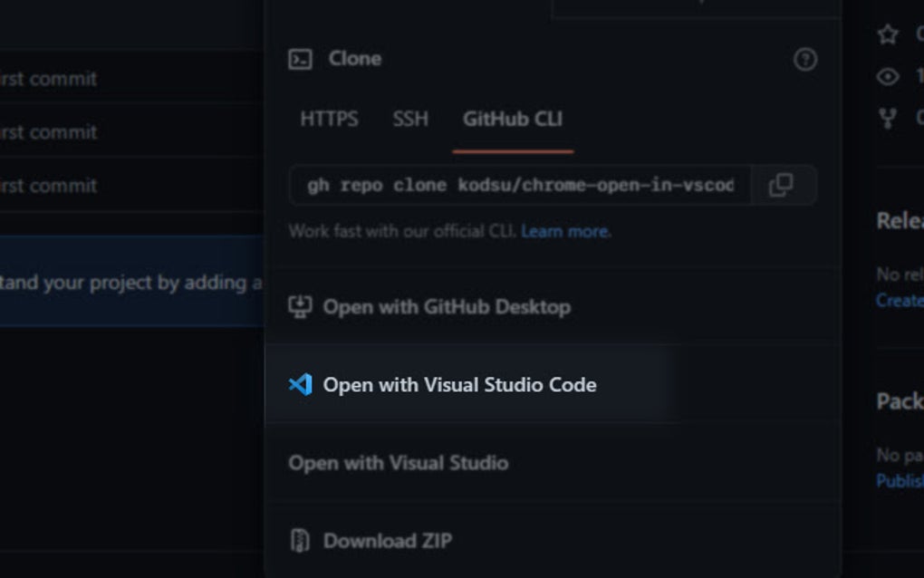Open the first 'first commit' message

tap(48, 79)
